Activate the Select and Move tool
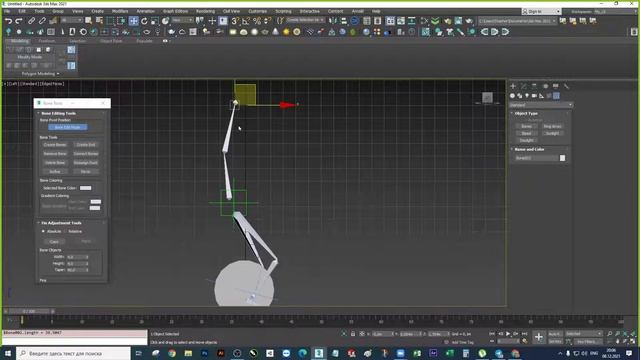Screen dimensions: 640x360 pos(133,20)
